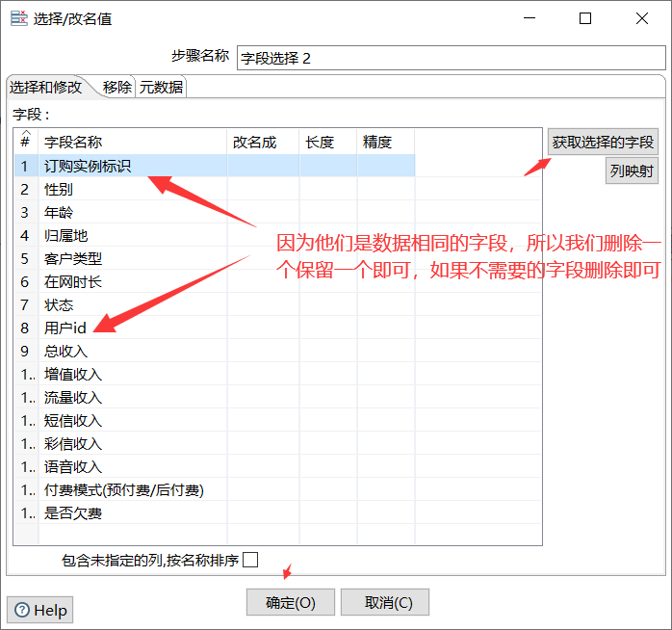Toggle 包含未指定的列,按名称排序 checkbox
Viewport: 672px width, 630px height.
pos(250,560)
